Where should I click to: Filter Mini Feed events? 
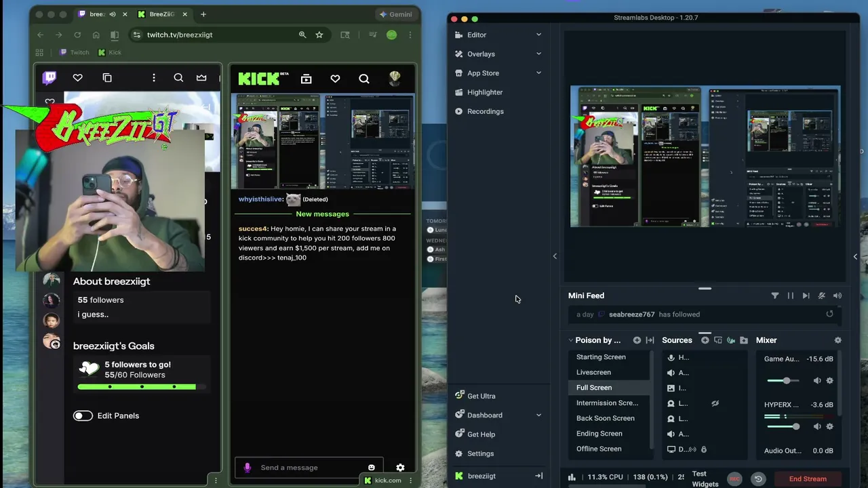[775, 296]
